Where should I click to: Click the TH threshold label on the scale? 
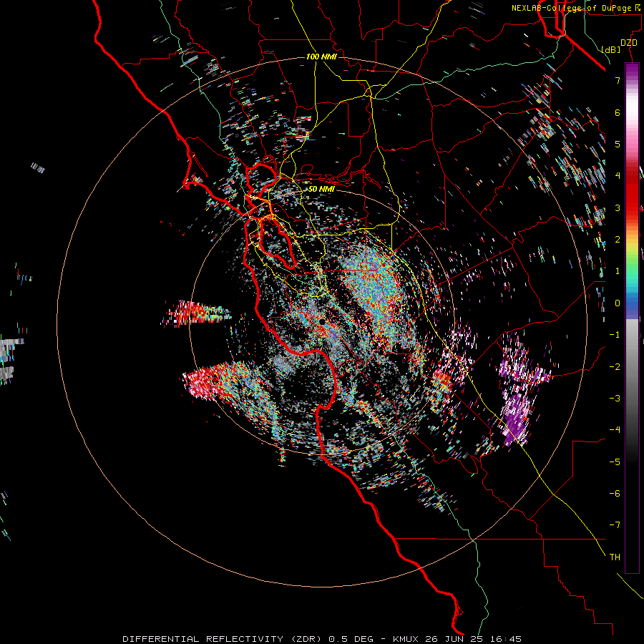pos(615,557)
